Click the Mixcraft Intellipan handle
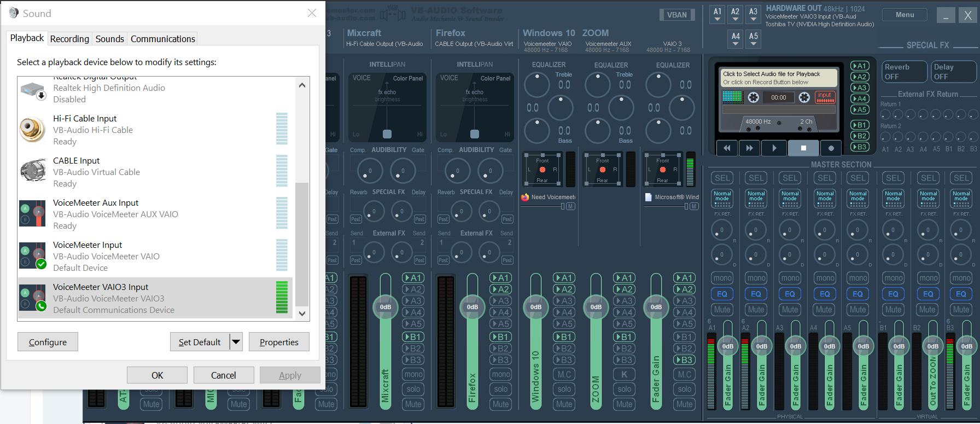 (x=387, y=134)
